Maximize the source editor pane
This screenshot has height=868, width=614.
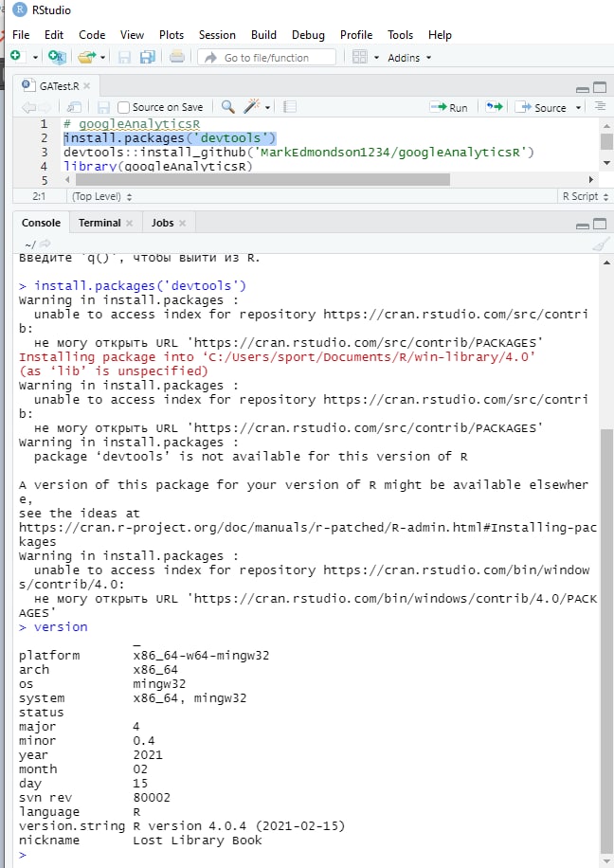[x=600, y=87]
